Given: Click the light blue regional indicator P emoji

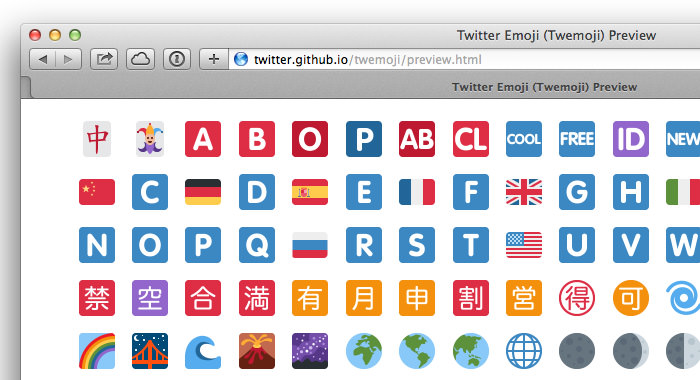Looking at the screenshot, I should tap(203, 245).
